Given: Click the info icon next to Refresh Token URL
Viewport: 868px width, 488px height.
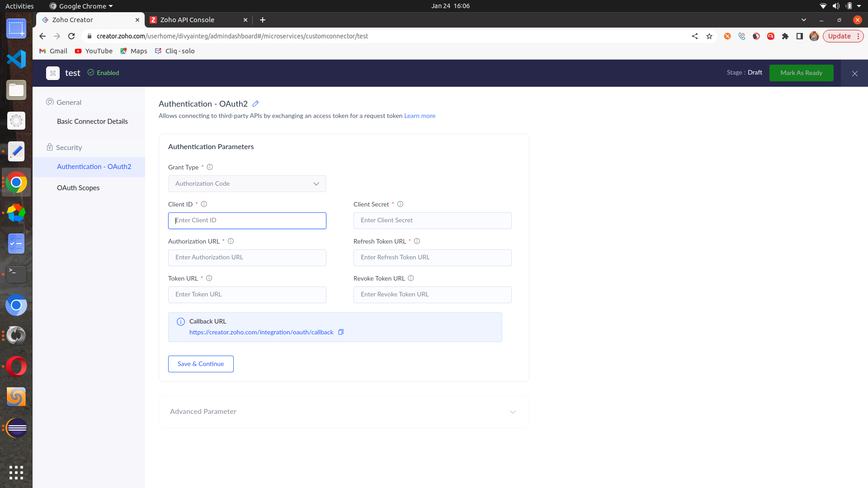Looking at the screenshot, I should [417, 241].
